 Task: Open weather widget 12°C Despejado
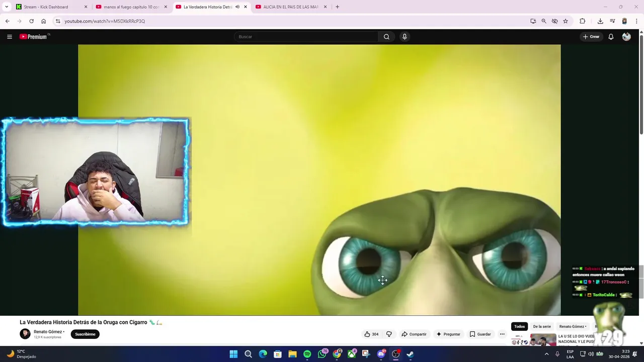tap(22, 354)
